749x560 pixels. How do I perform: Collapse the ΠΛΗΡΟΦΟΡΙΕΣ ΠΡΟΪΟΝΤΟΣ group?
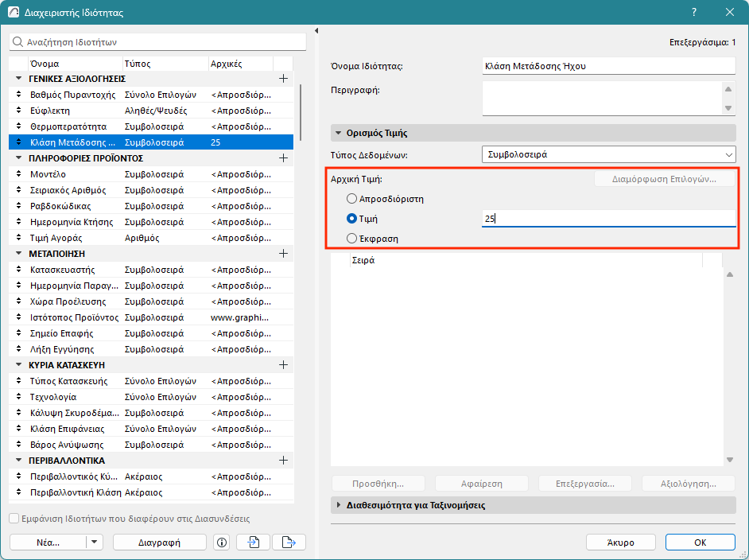(x=18, y=158)
